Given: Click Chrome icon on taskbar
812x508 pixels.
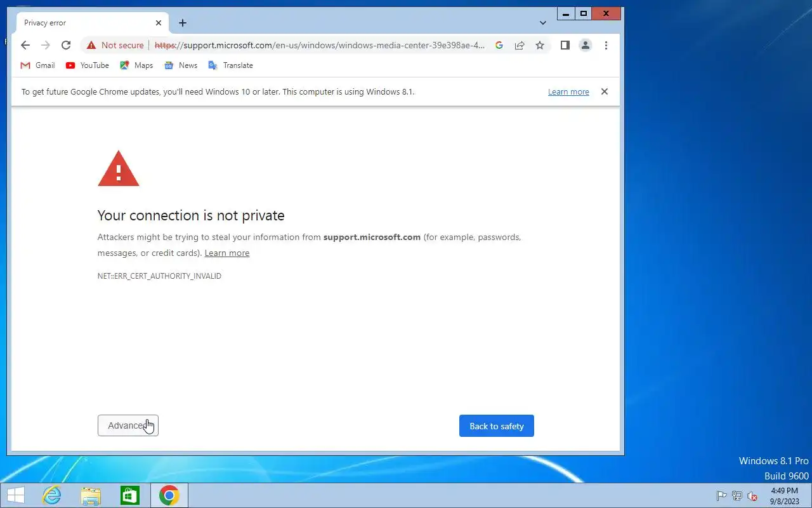Looking at the screenshot, I should click(169, 495).
